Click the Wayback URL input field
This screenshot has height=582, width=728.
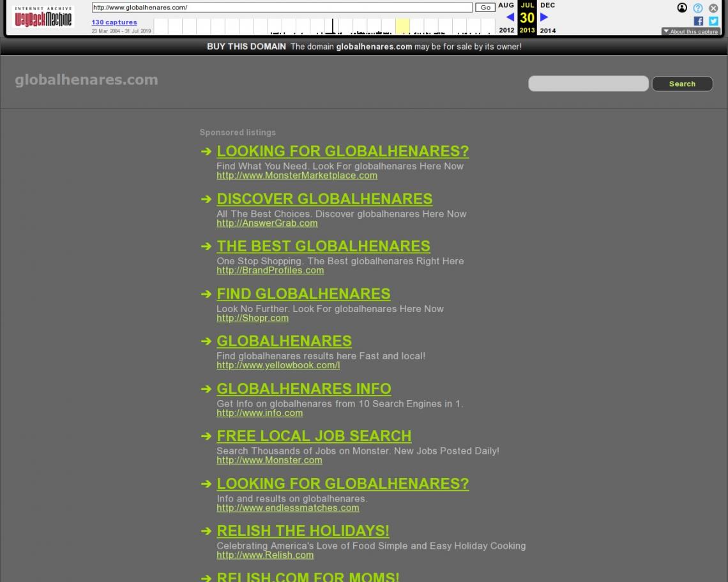click(282, 8)
